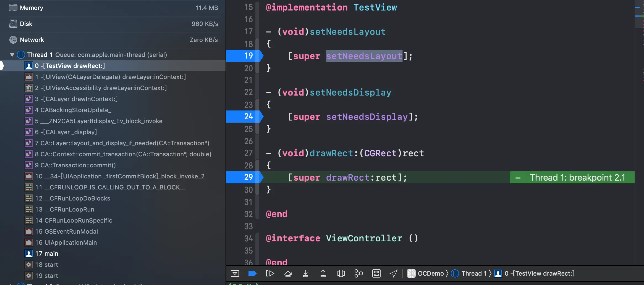644x285 pixels.
Task: Click the QuartzCore icon beside frame 3
Action: (29, 99)
